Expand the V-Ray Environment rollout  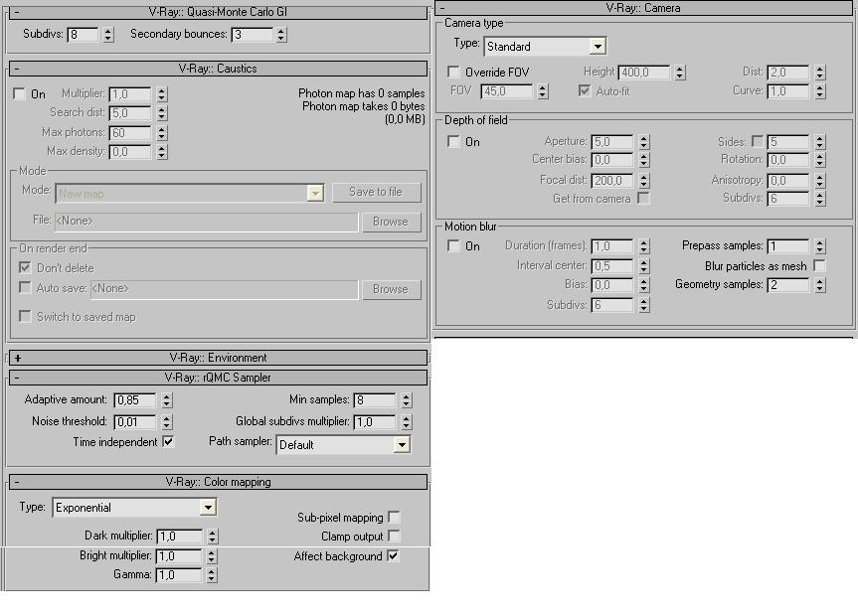(218, 358)
